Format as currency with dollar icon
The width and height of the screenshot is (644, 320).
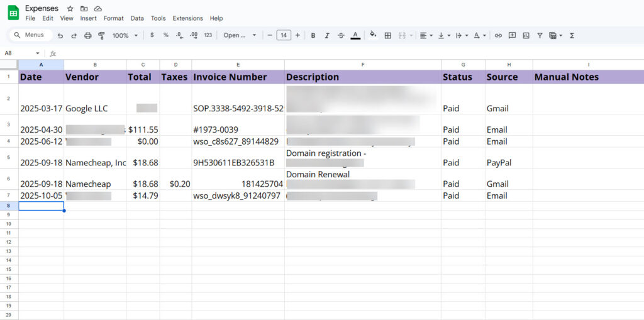(x=152, y=35)
